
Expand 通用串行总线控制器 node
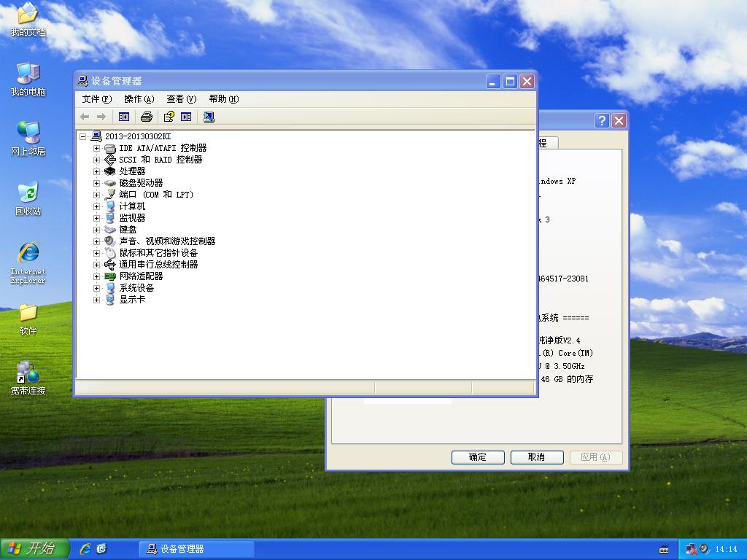click(x=97, y=265)
